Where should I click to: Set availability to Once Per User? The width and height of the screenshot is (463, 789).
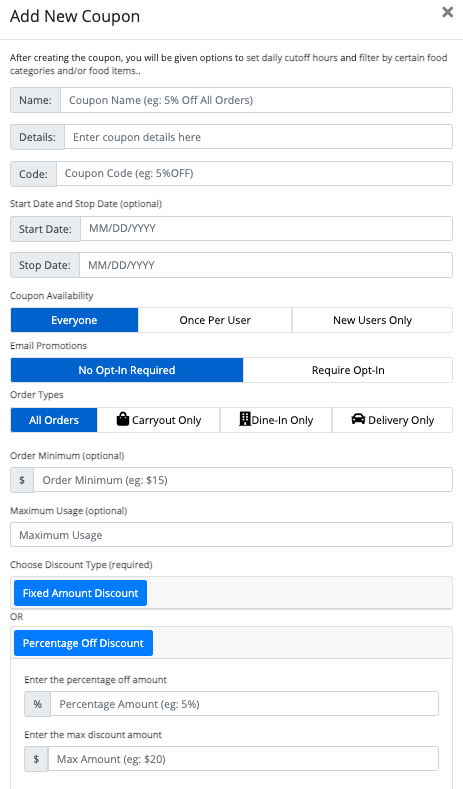(215, 320)
